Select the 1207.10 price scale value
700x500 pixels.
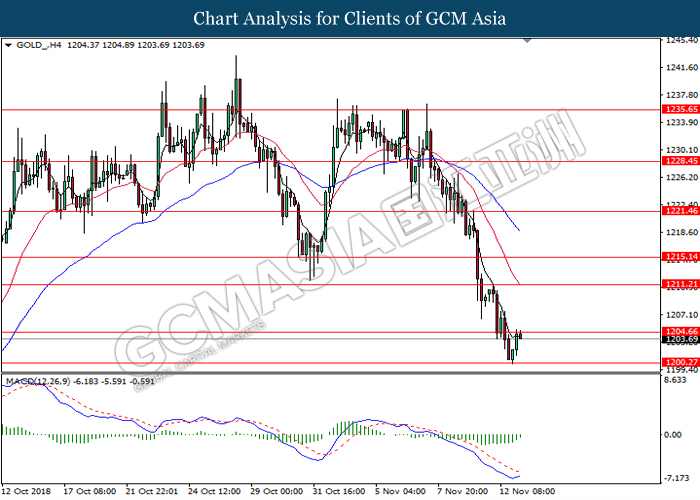tap(681, 315)
